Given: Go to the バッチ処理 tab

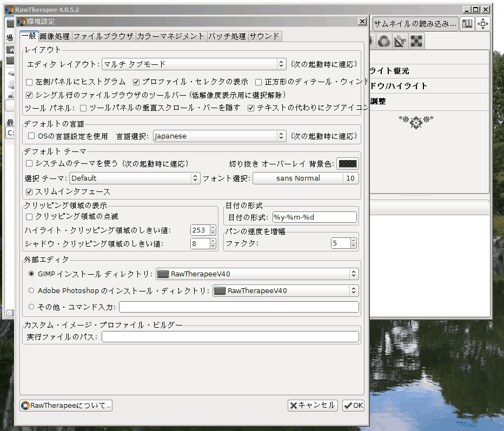Looking at the screenshot, I should coord(227,36).
